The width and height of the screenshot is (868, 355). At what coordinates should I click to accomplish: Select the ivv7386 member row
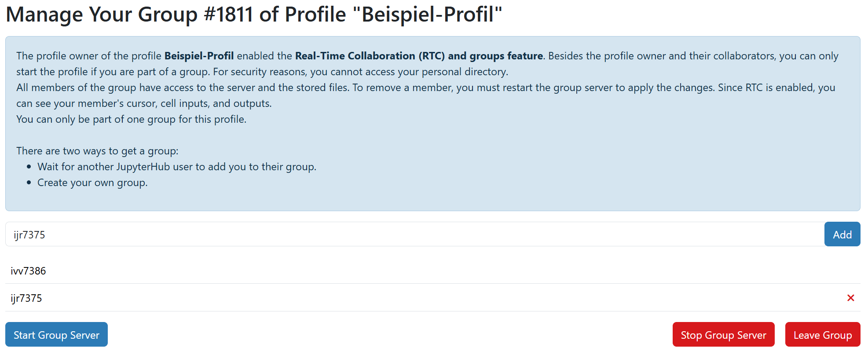(29, 271)
